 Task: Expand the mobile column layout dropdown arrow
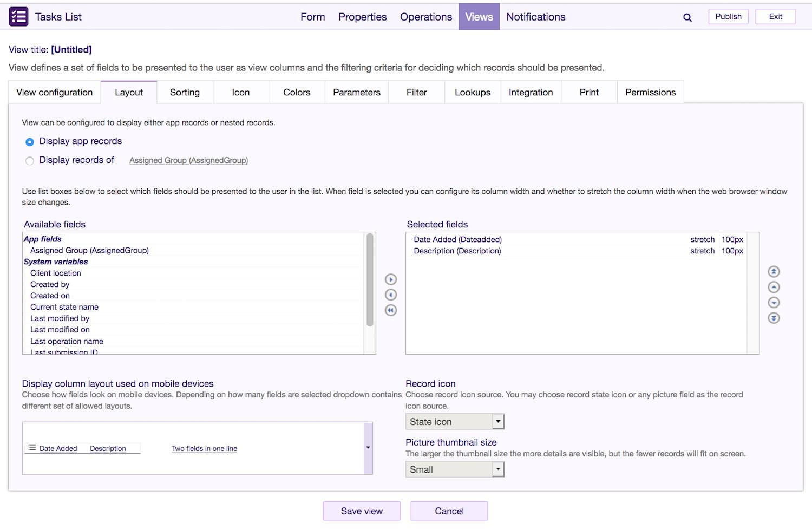[368, 448]
